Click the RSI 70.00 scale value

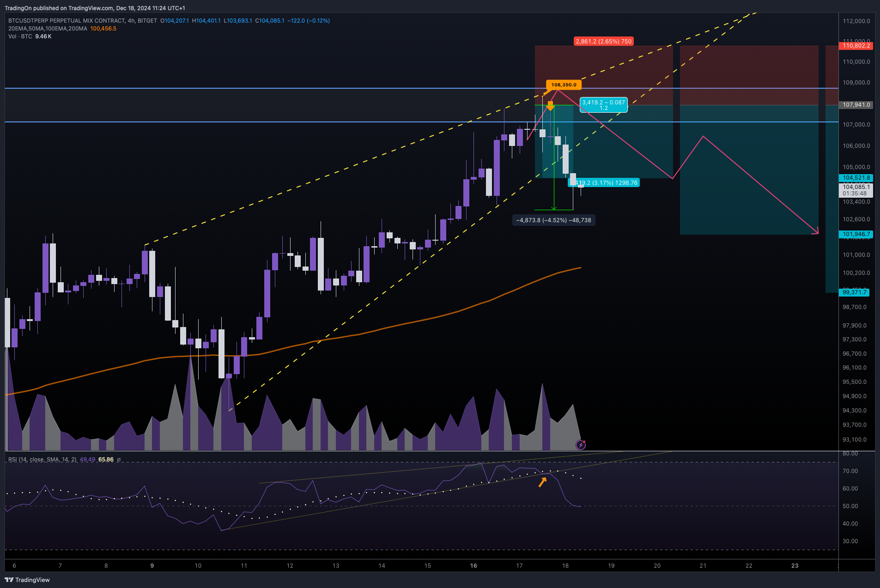point(850,471)
